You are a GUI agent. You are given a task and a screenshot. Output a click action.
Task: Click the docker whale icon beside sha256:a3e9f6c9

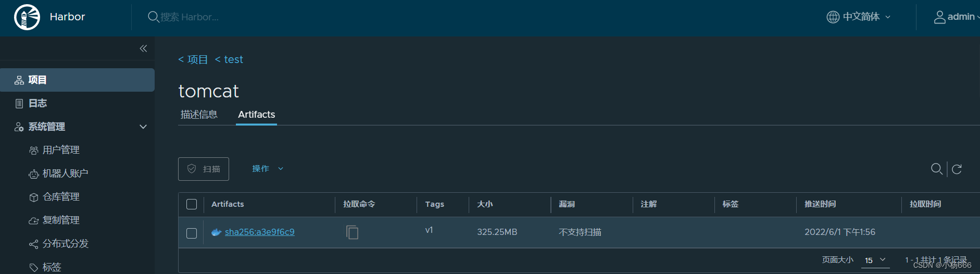216,232
